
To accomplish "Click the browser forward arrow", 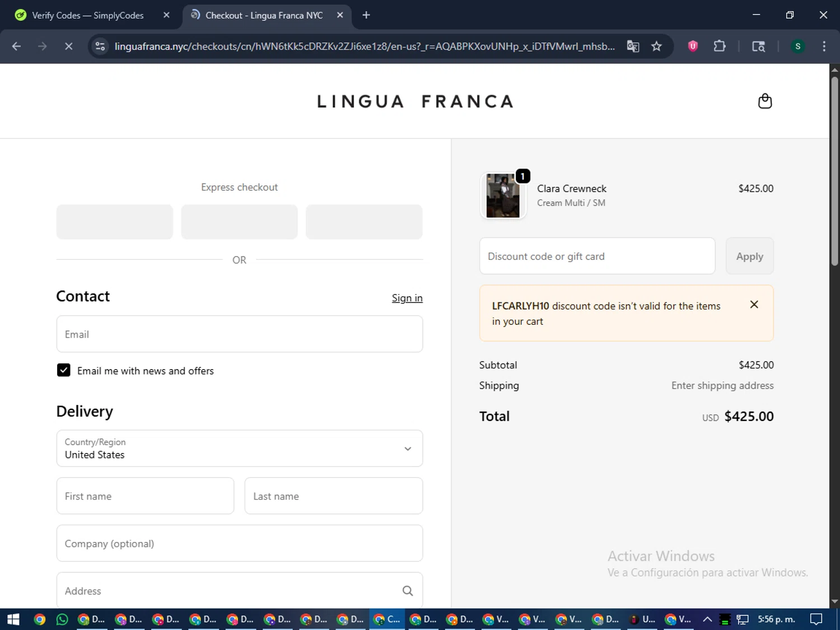I will click(43, 46).
